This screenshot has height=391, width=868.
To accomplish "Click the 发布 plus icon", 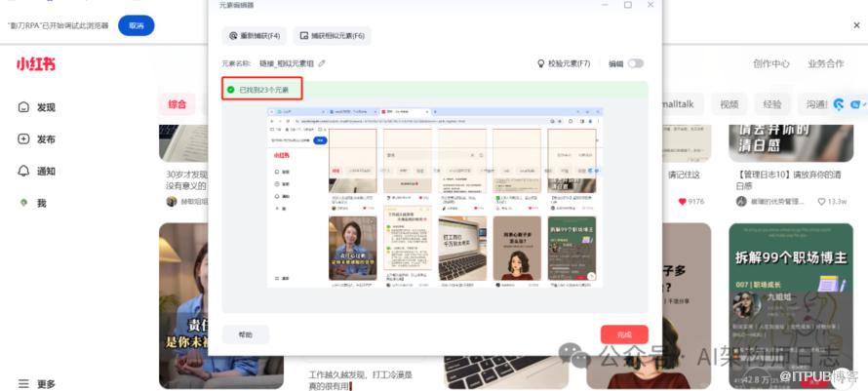I will (24, 139).
